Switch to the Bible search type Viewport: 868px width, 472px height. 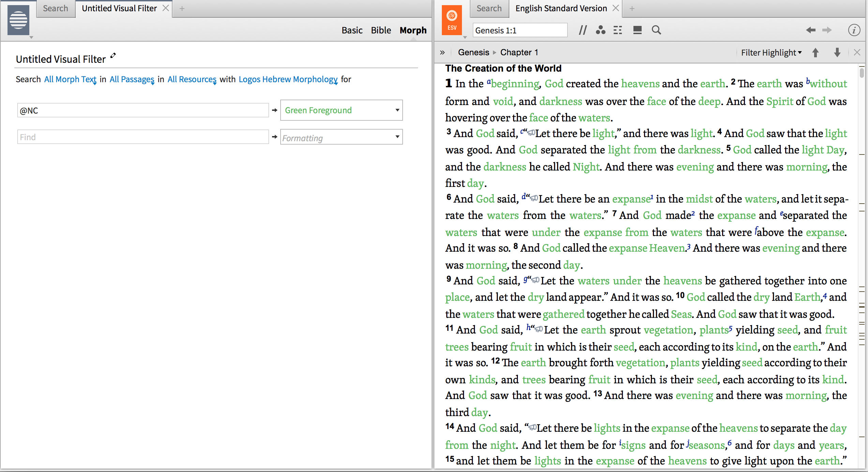[x=381, y=30]
